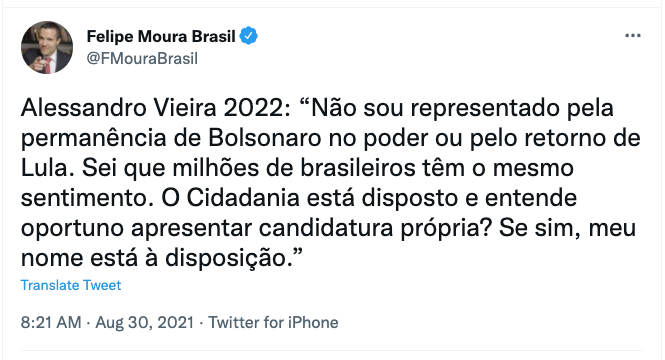Click the word Bolsonaro in the tweet

(x=265, y=138)
